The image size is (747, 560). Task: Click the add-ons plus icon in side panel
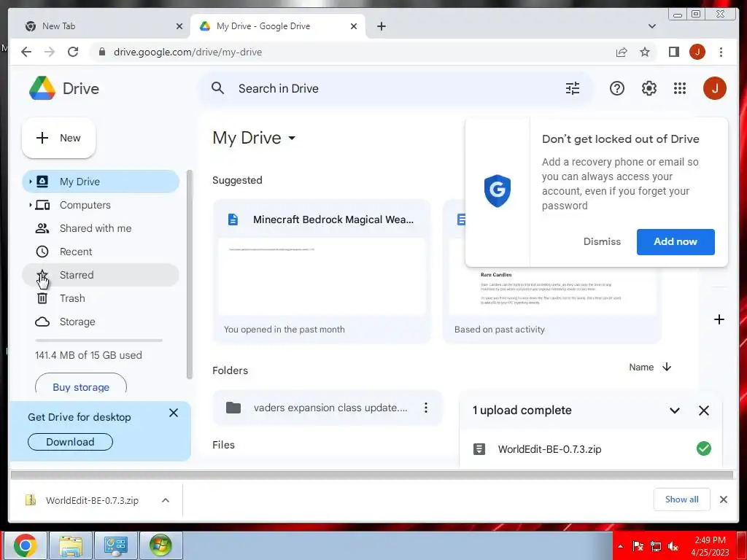point(719,319)
